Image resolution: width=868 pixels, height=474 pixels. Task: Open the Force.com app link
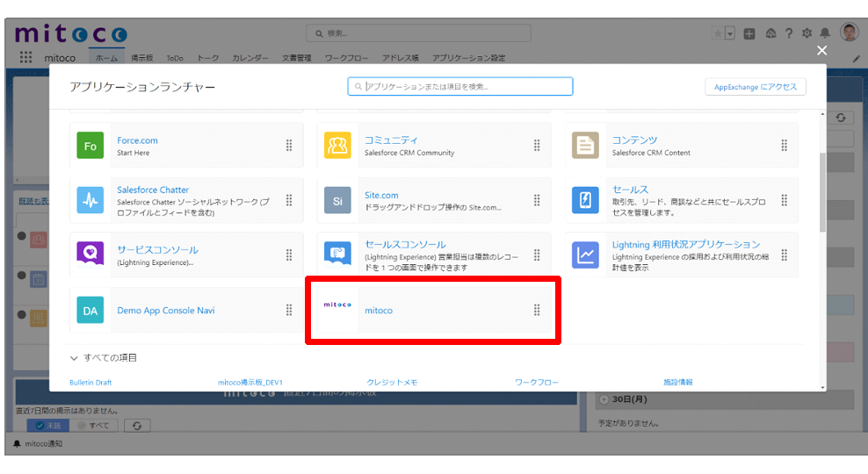click(137, 140)
